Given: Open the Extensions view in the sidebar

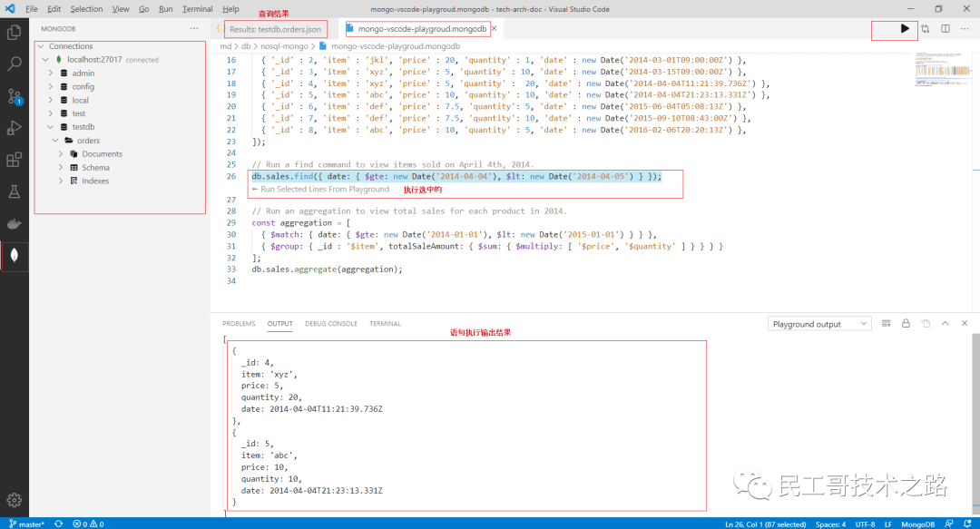Looking at the screenshot, I should [13, 160].
